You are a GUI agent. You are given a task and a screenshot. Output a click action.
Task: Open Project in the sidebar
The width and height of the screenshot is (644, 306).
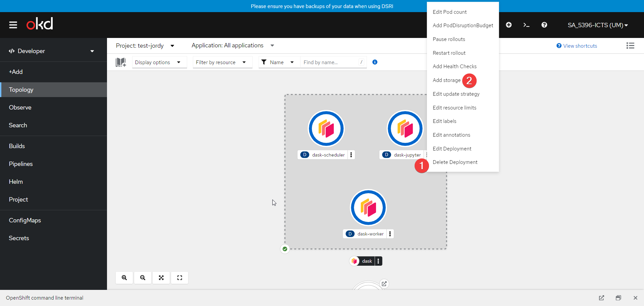54,200
